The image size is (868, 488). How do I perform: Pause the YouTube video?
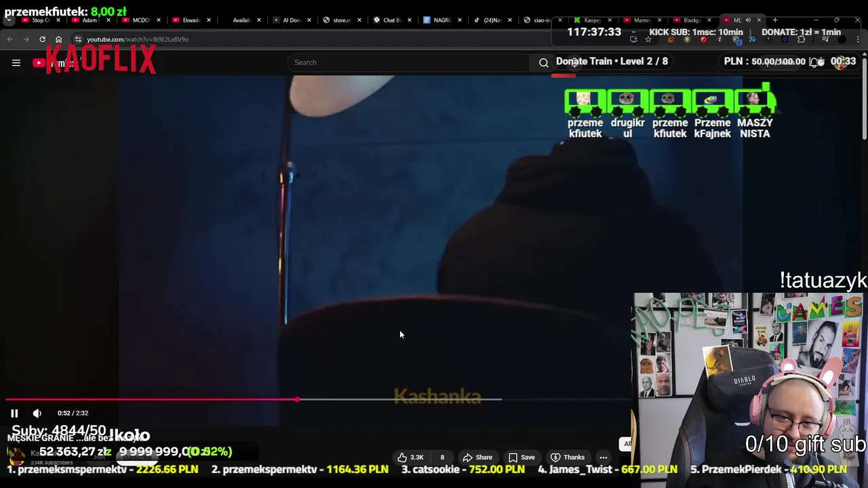pos(14,413)
